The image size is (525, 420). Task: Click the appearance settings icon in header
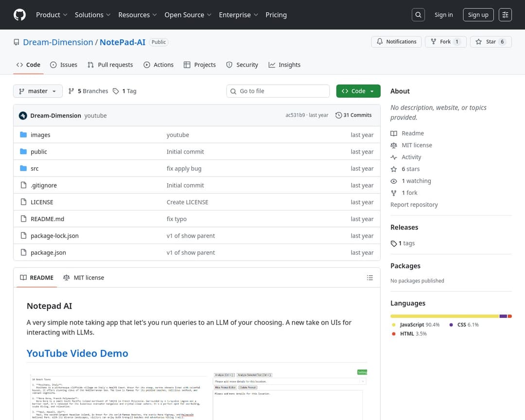pos(506,15)
